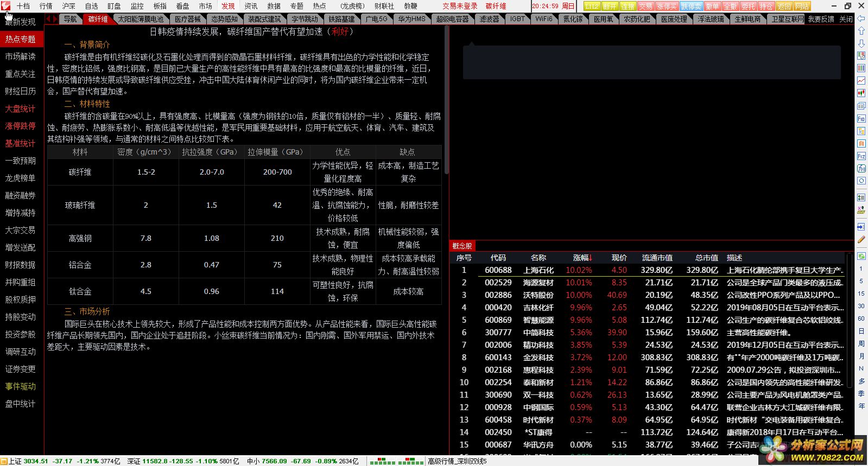The height and width of the screenshot is (466, 868).
Task: Click the circle icon in the right sidebar
Action: point(861,180)
